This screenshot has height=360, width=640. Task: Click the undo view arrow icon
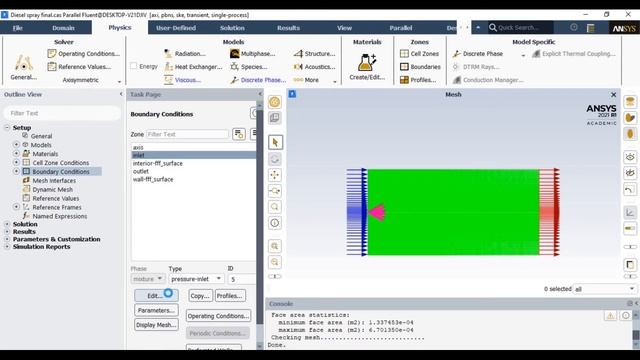click(630, 189)
